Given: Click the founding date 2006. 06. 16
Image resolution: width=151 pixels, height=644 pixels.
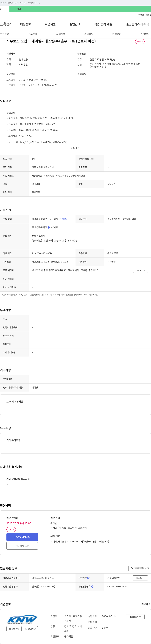Looking at the screenshot, I should tap(109, 616).
